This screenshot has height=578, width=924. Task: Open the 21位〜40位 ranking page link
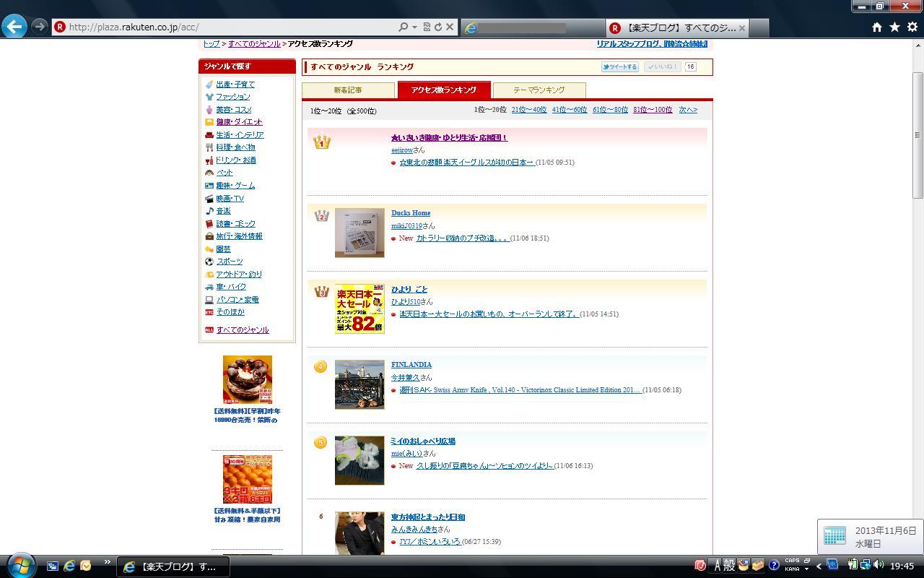click(528, 110)
